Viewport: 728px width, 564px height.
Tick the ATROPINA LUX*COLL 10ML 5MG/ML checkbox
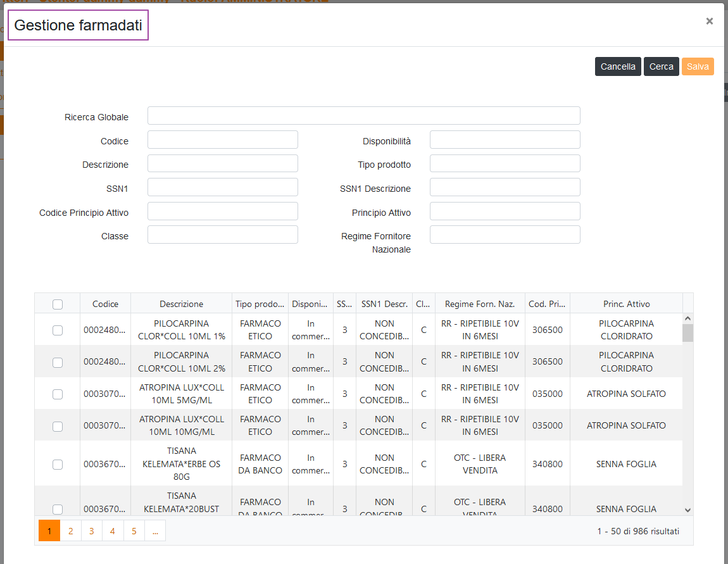pos(58,394)
